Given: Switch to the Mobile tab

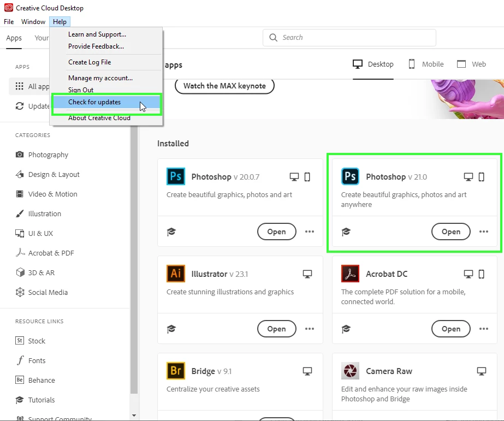Looking at the screenshot, I should point(426,64).
